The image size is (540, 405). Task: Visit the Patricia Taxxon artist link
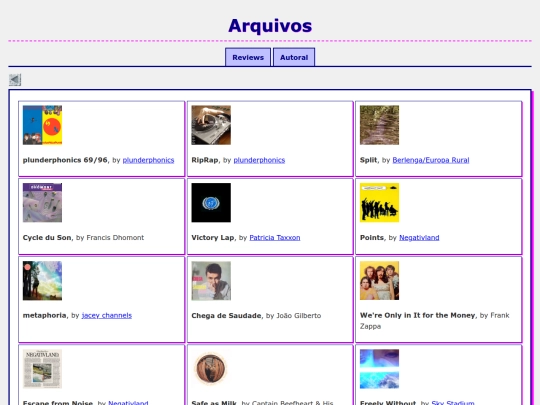click(275, 238)
